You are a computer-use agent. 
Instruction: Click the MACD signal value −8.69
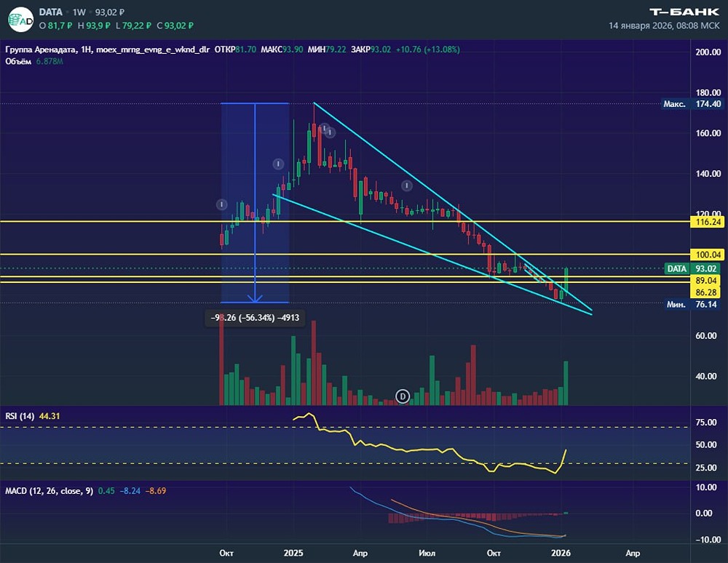(x=156, y=491)
